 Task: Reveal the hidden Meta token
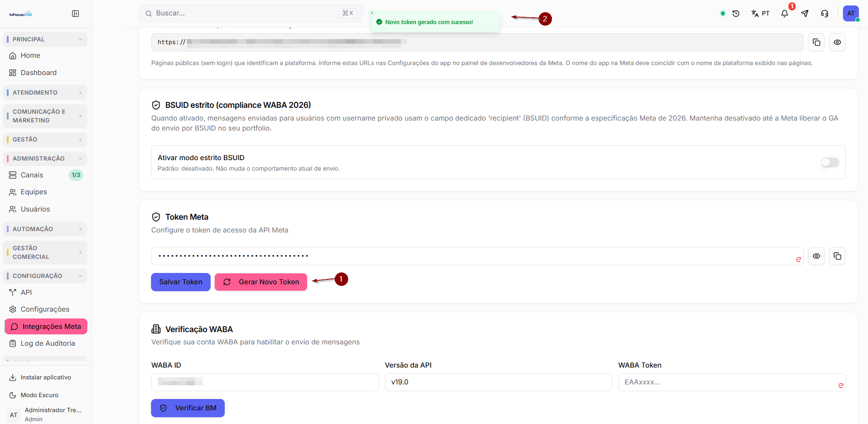pyautogui.click(x=817, y=256)
